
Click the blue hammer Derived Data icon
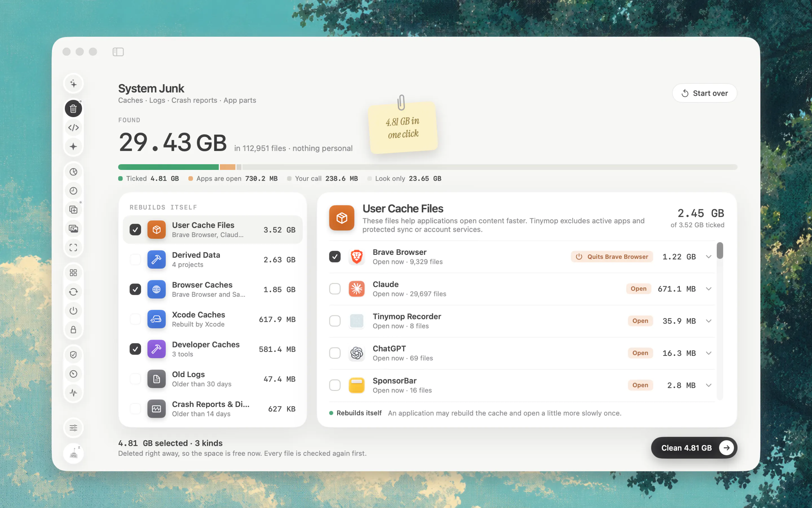pos(156,260)
